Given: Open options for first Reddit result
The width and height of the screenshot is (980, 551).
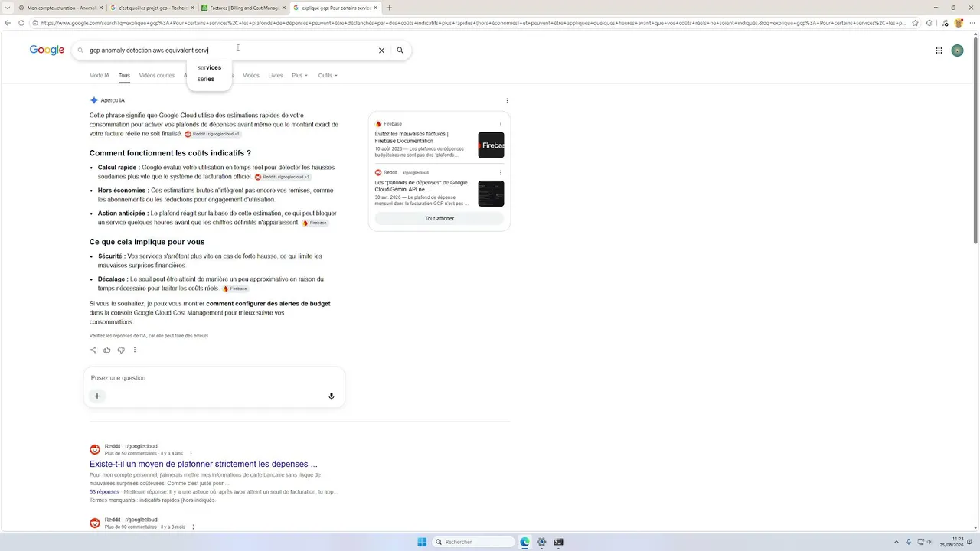Looking at the screenshot, I should coord(191,453).
